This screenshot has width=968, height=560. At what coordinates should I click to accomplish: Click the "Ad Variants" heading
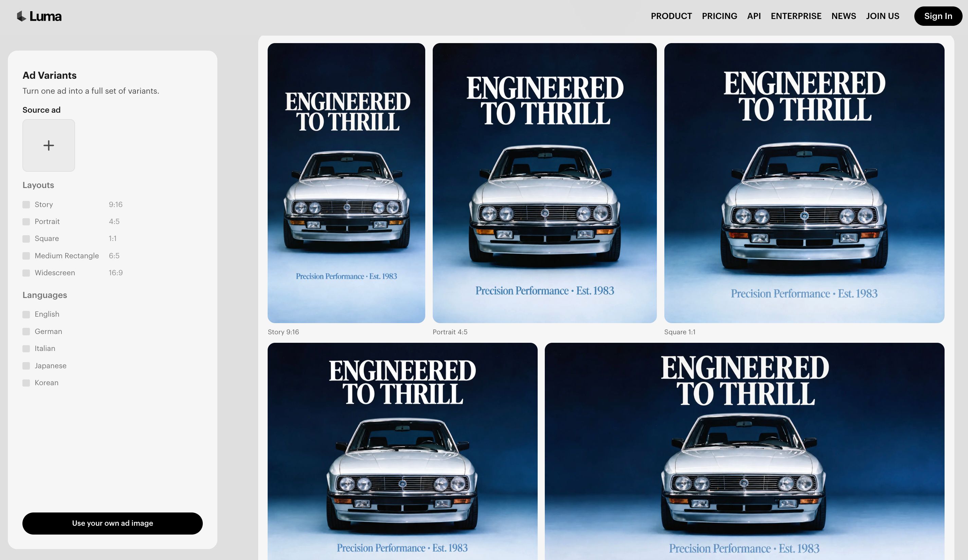point(50,75)
